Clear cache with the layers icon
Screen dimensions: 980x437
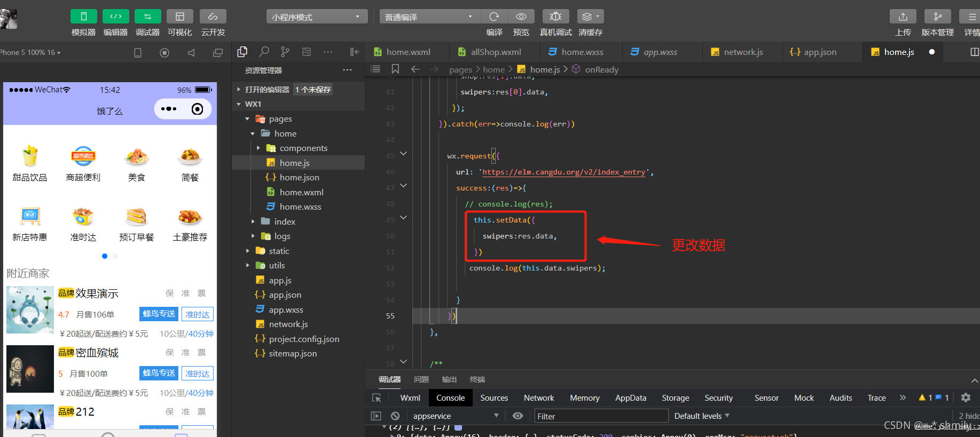590,17
